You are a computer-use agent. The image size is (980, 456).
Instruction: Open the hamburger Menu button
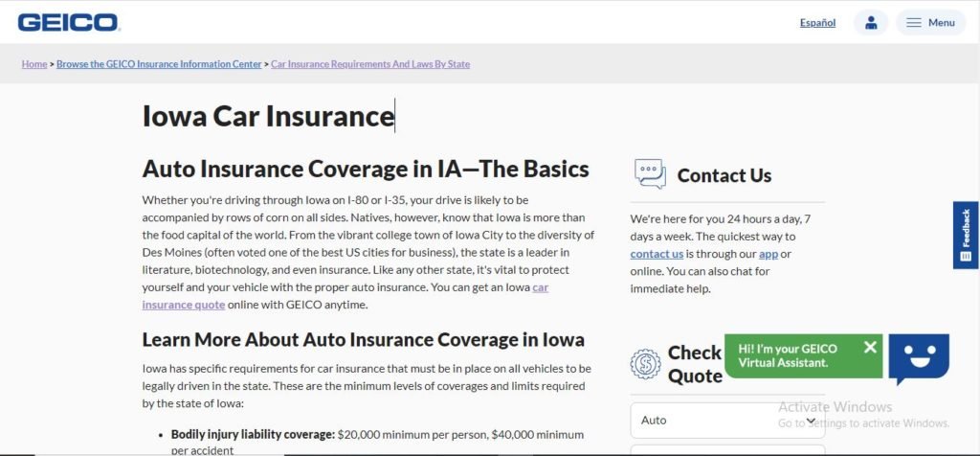click(930, 23)
